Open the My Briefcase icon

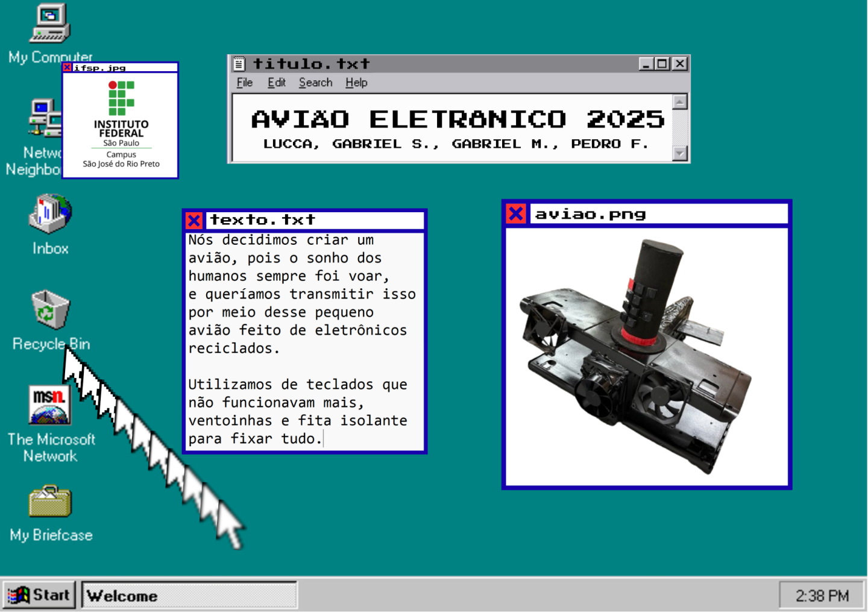coord(51,502)
